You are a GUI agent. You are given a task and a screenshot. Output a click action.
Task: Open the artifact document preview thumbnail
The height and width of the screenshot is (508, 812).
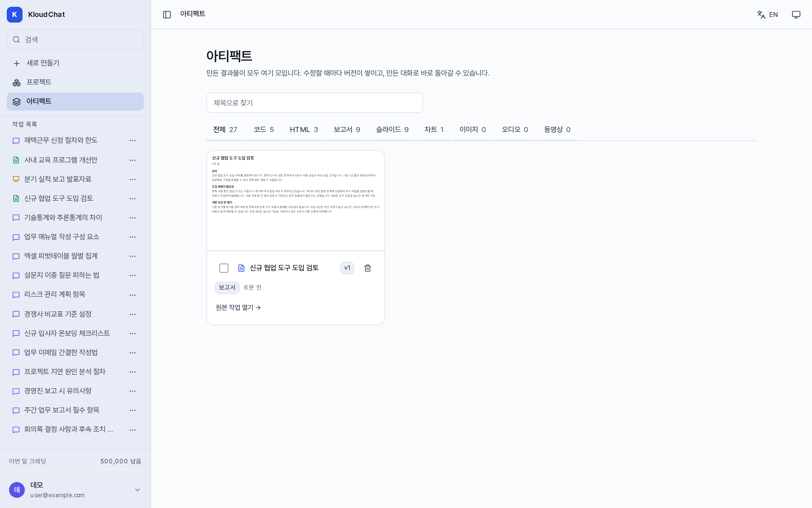point(295,201)
